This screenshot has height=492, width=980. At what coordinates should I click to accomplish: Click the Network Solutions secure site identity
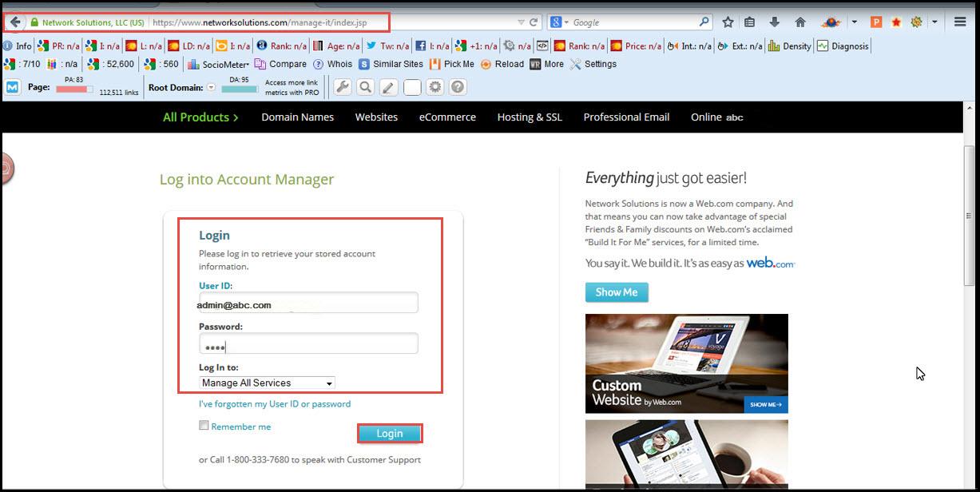[87, 22]
